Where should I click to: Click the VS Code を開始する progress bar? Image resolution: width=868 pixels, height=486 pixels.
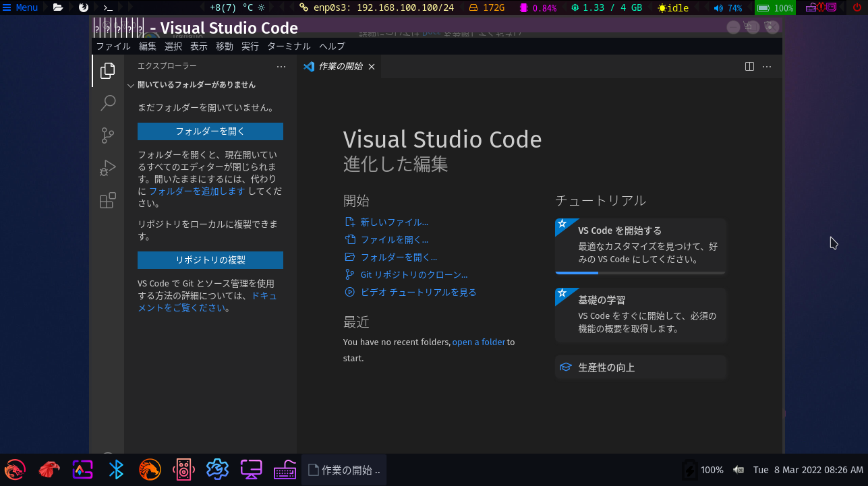640,273
